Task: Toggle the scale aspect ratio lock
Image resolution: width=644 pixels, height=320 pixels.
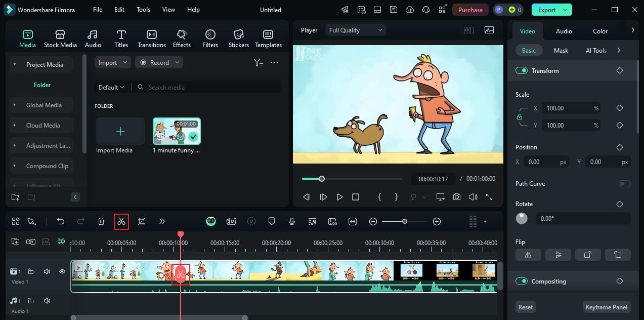Action: pyautogui.click(x=520, y=117)
